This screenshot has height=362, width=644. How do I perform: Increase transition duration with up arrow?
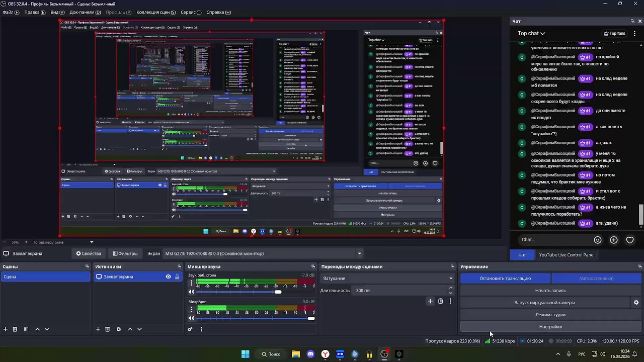coord(450,288)
